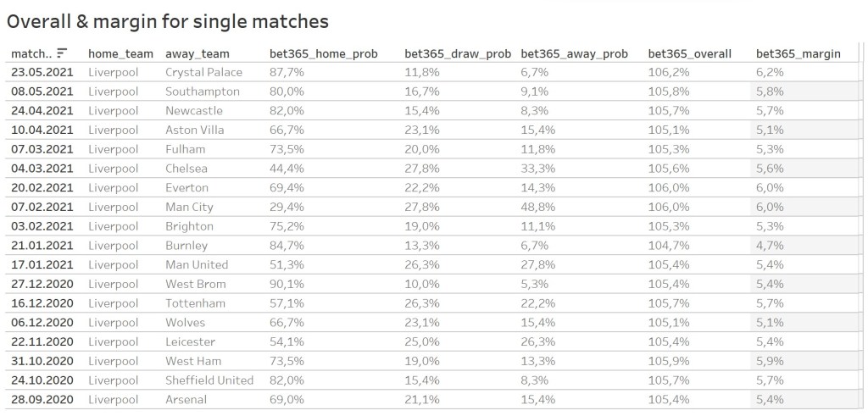Select the 4,7% margin cell
The height and width of the screenshot is (416, 868).
pyautogui.click(x=770, y=246)
